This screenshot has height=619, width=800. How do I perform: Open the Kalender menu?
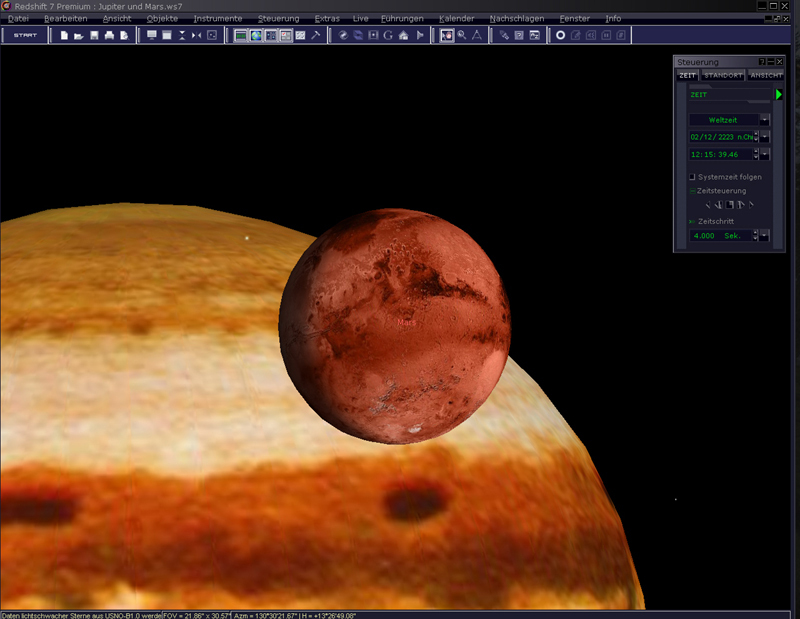point(457,18)
